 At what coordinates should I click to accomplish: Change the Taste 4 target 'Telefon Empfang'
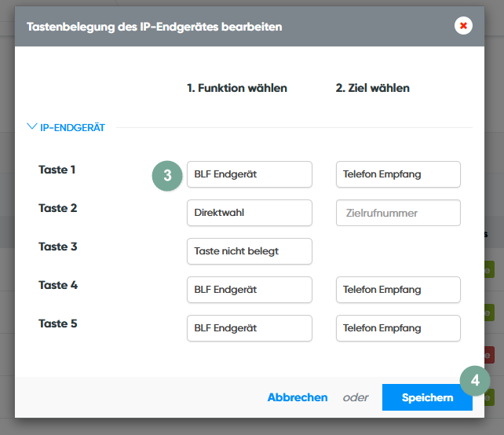click(x=397, y=290)
